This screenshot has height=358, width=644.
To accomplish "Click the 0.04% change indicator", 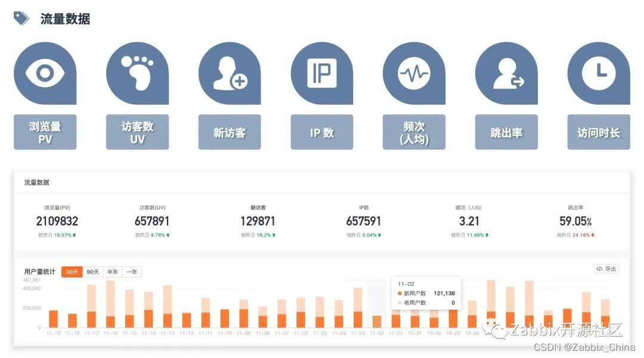I will coord(371,235).
